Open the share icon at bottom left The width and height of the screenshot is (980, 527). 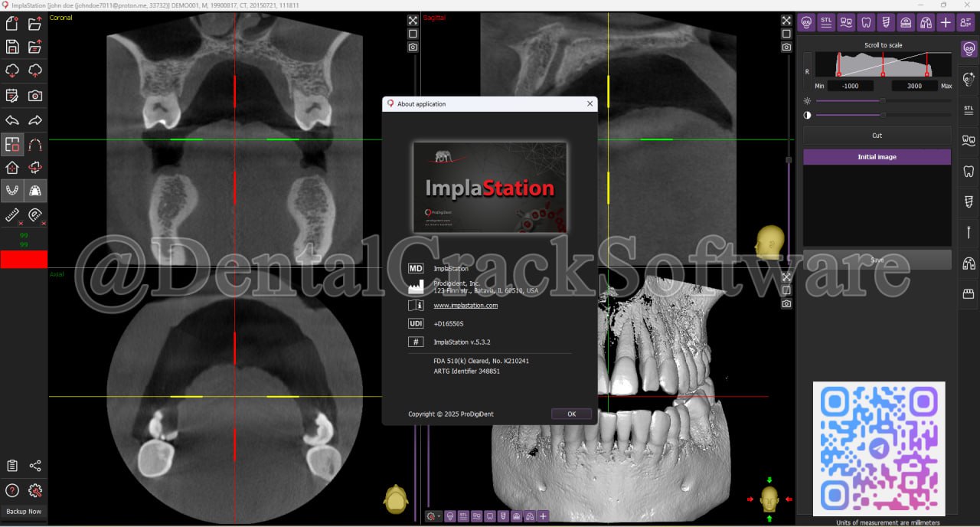(x=35, y=466)
